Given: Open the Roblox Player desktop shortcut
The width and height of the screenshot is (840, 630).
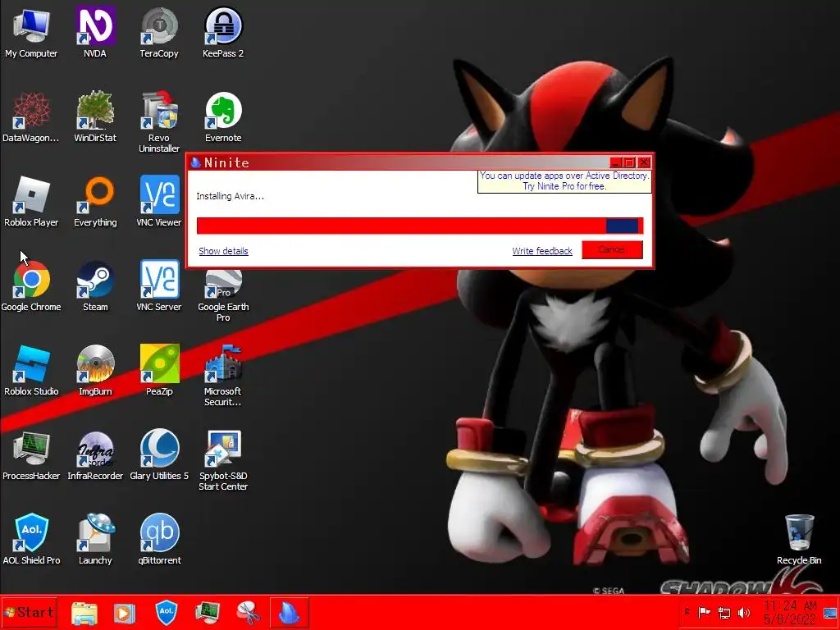Looking at the screenshot, I should click(31, 202).
